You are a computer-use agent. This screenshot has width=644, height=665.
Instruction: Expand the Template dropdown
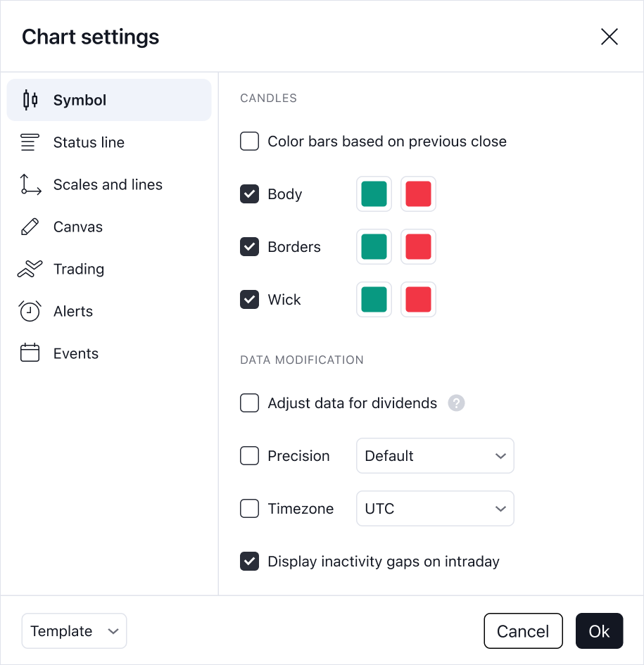point(74,631)
